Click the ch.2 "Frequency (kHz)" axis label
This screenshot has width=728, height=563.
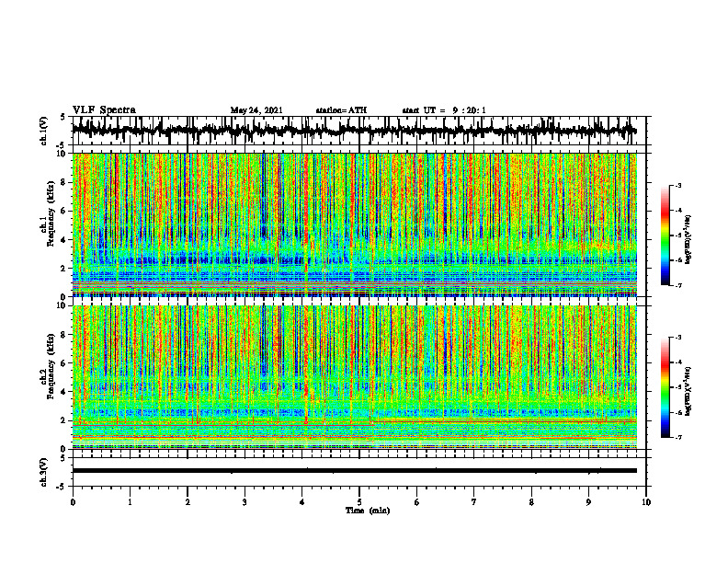point(51,366)
